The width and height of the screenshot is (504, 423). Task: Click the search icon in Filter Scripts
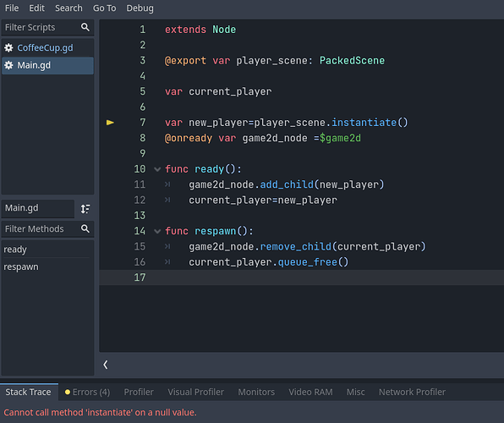pyautogui.click(x=85, y=27)
